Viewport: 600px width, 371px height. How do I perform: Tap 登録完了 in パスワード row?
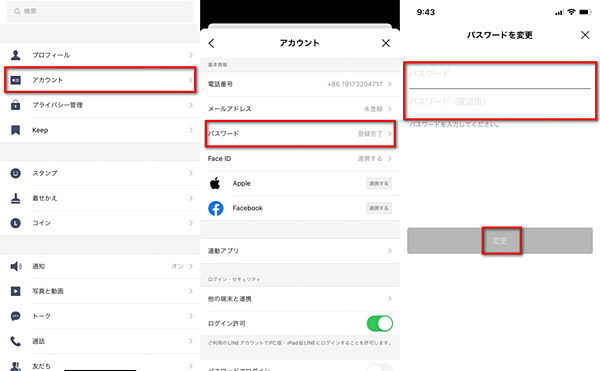point(370,133)
